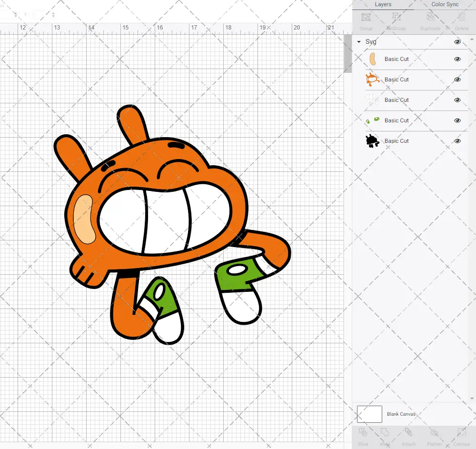Screen dimensions: 476x449
Task: Select the orange body layer thumbnail
Action: tap(373, 80)
